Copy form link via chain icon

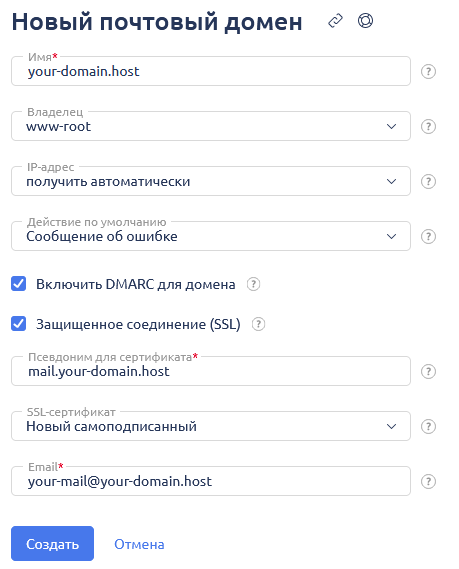[335, 21]
